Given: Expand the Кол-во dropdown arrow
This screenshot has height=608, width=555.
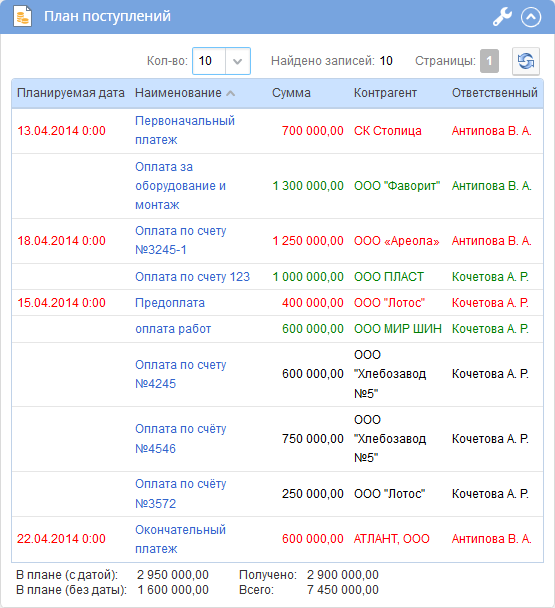Looking at the screenshot, I should pyautogui.click(x=238, y=61).
